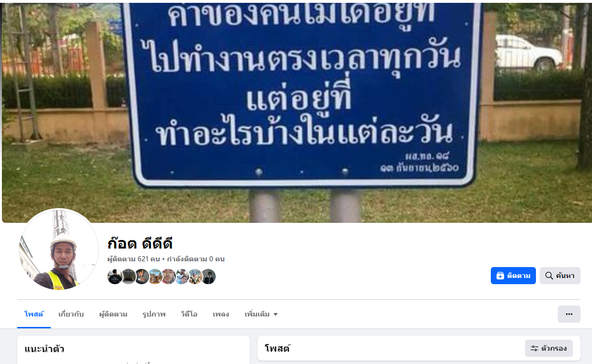Click the follow plus icon inside ติดตาม
592x364 pixels.
[x=500, y=276]
